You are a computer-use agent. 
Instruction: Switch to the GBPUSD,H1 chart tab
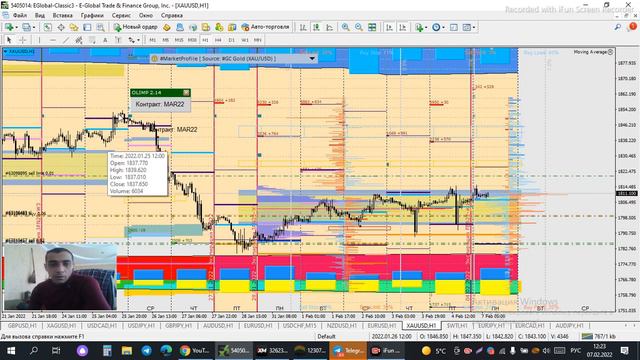click(x=22, y=325)
